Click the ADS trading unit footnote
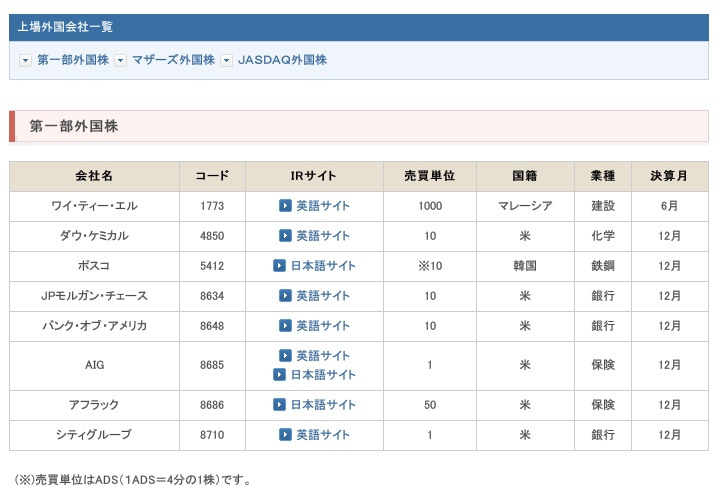 [x=134, y=480]
